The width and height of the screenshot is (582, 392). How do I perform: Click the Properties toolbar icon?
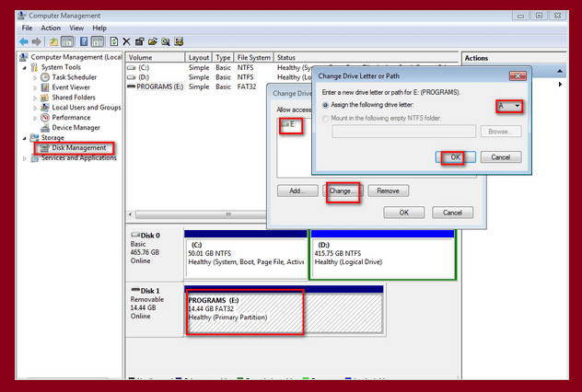140,41
